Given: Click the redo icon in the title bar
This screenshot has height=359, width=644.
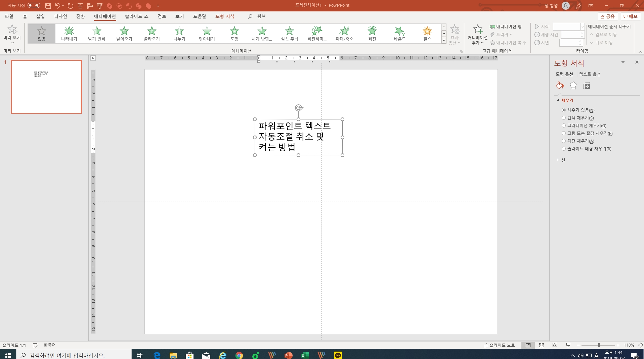Looking at the screenshot, I should [x=70, y=6].
